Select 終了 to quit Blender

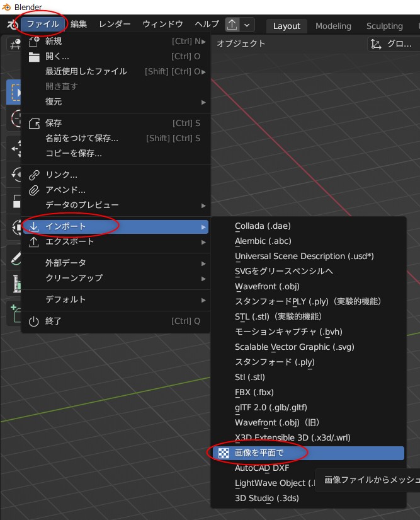116,321
